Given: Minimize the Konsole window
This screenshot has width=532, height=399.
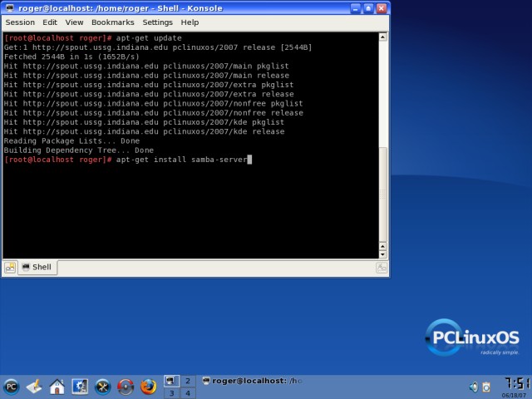Looking at the screenshot, I should (355, 8).
